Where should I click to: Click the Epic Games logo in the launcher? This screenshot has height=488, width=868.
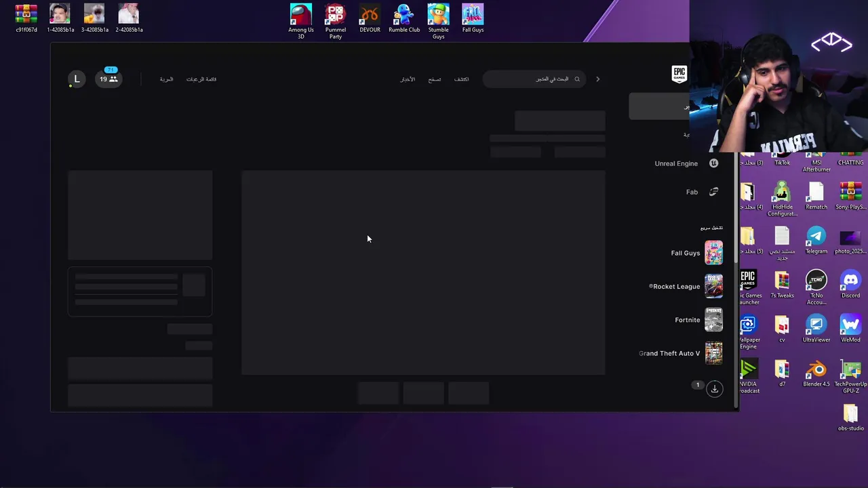679,75
